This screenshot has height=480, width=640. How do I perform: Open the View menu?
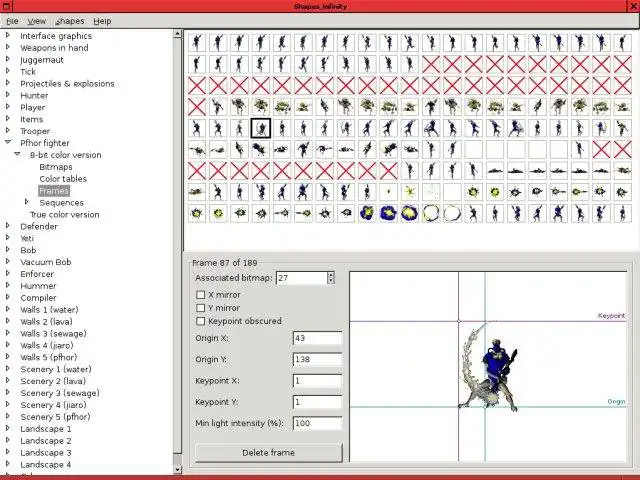point(37,21)
